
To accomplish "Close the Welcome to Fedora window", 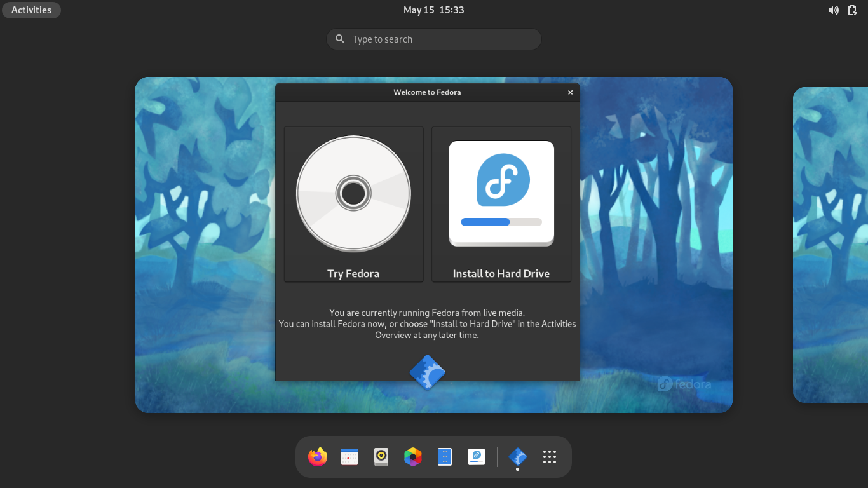I will (x=570, y=93).
